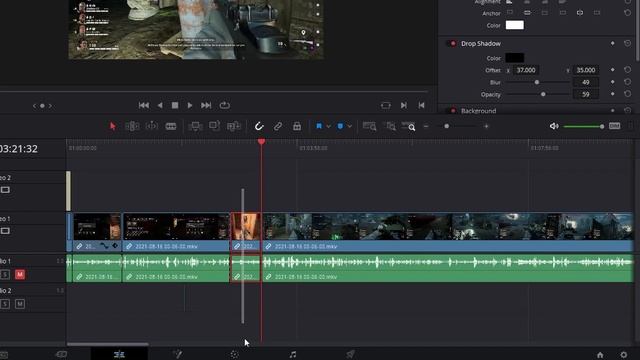Jump to next keyframe in viewer
Image resolution: width=640 pixels, height=360 pixels.
50,106
